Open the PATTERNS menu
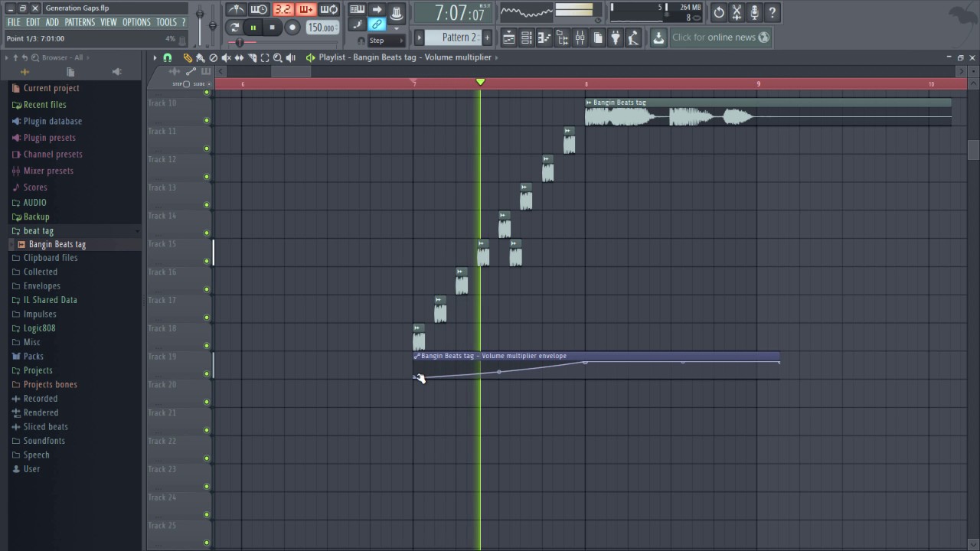 (x=80, y=22)
